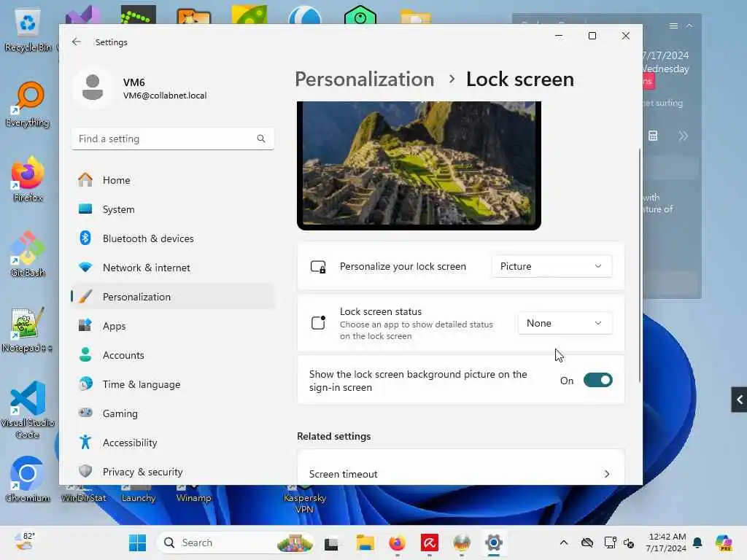Switch to Settings gear on the taskbar
The image size is (747, 560).
tap(494, 542)
